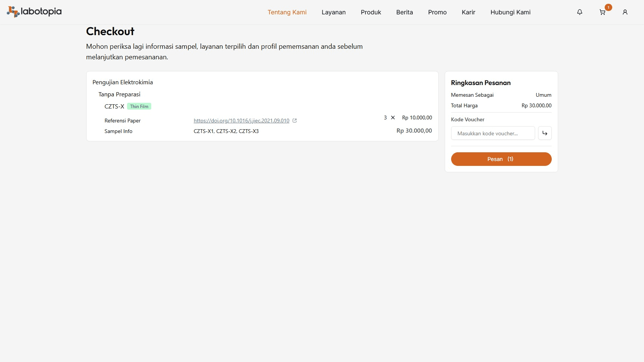Go to Tentang Kami page
Viewport: 644px width, 362px height.
[287, 12]
